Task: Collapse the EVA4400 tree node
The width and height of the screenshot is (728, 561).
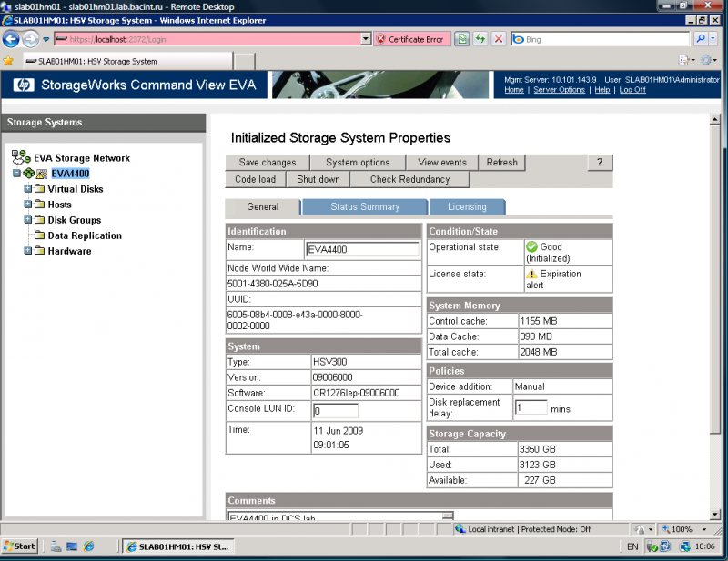Action: [x=16, y=174]
